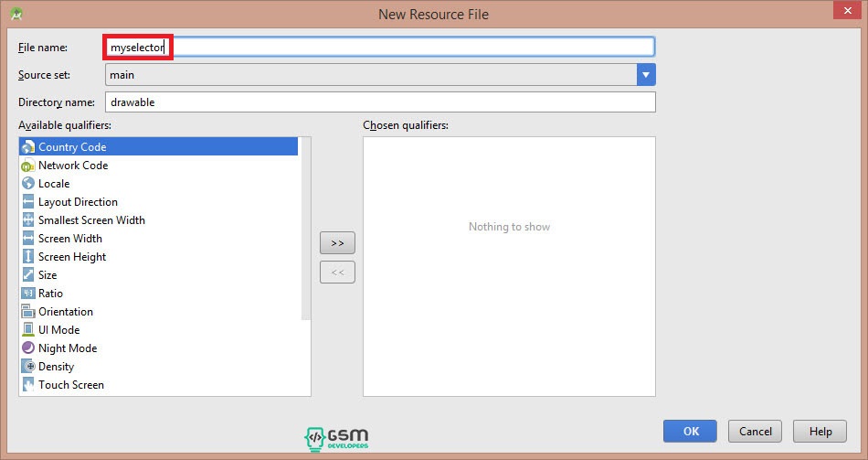Image resolution: width=868 pixels, height=460 pixels.
Task: Click the Country Code qualifier icon
Action: click(x=27, y=147)
